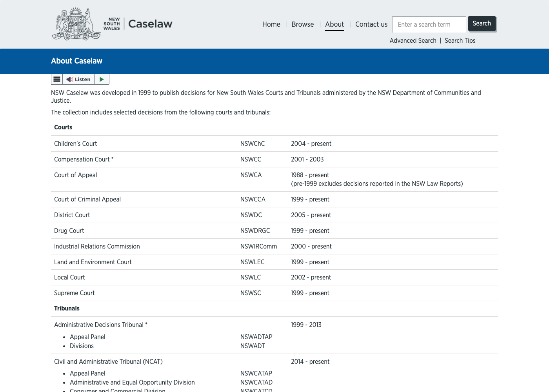Go to the Home page
The image size is (549, 392).
tap(271, 24)
